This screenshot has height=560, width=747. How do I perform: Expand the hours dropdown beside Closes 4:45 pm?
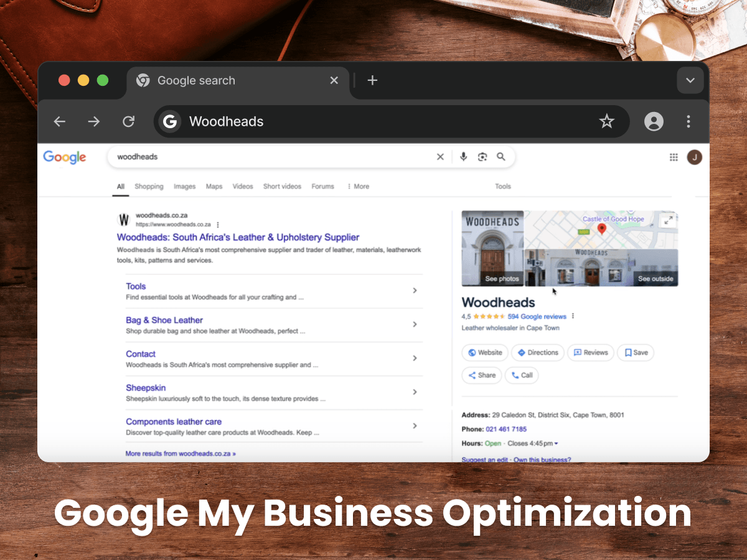(556, 444)
